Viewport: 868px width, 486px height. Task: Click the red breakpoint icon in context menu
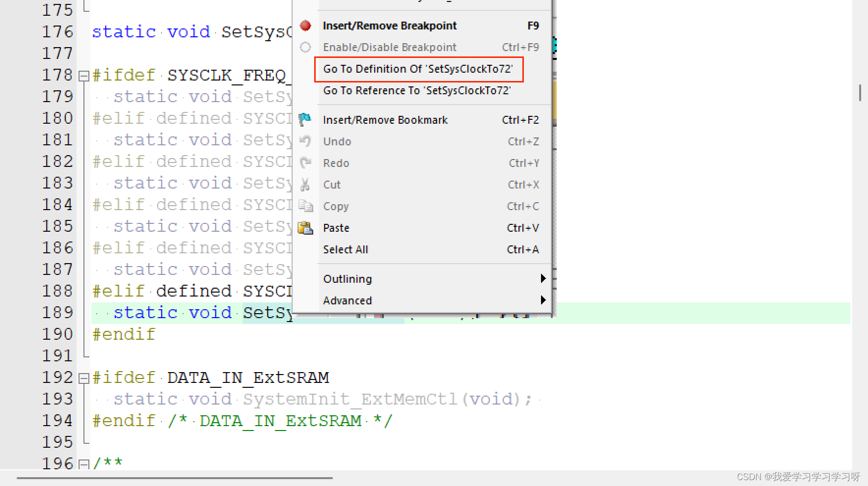pyautogui.click(x=305, y=26)
